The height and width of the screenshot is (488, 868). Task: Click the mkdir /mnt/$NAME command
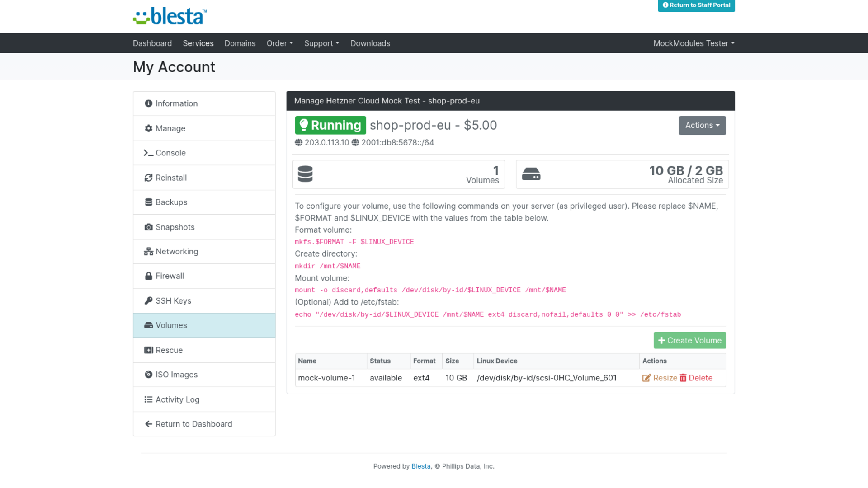click(x=328, y=267)
